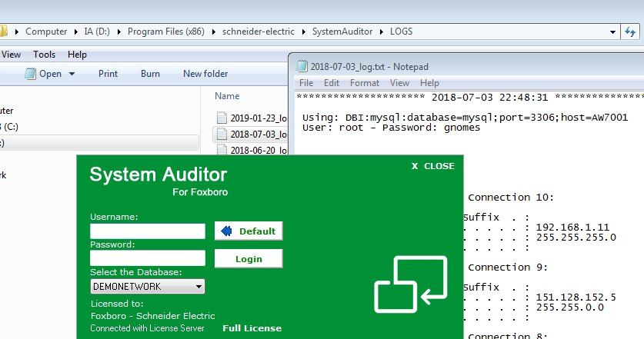Open the Select the Database combo box
The width and height of the screenshot is (644, 339).
[148, 287]
